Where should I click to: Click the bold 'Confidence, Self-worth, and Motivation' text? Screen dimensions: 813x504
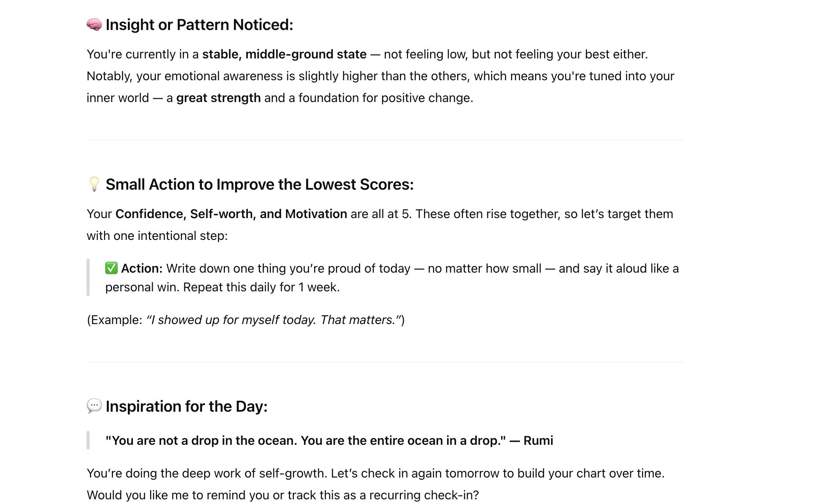231,214
